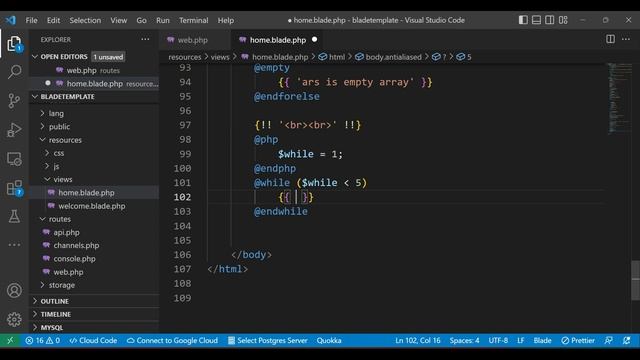This screenshot has height=360, width=640.
Task: Click the editor vertical scrollbar thumb
Action: (x=635, y=280)
